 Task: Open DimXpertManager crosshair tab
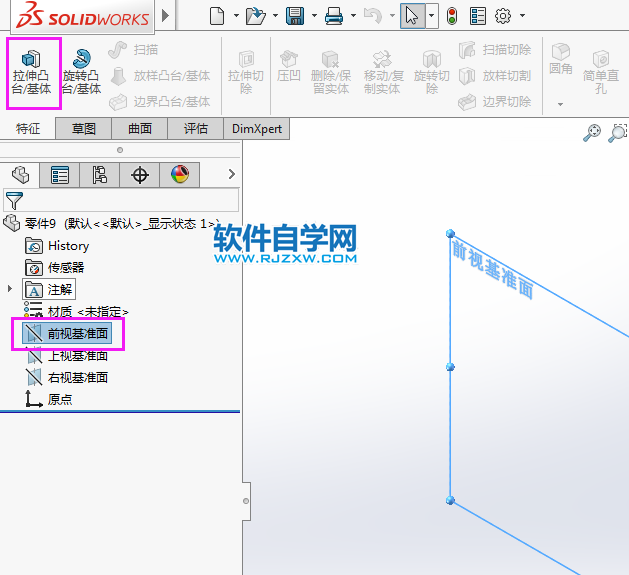click(x=140, y=175)
